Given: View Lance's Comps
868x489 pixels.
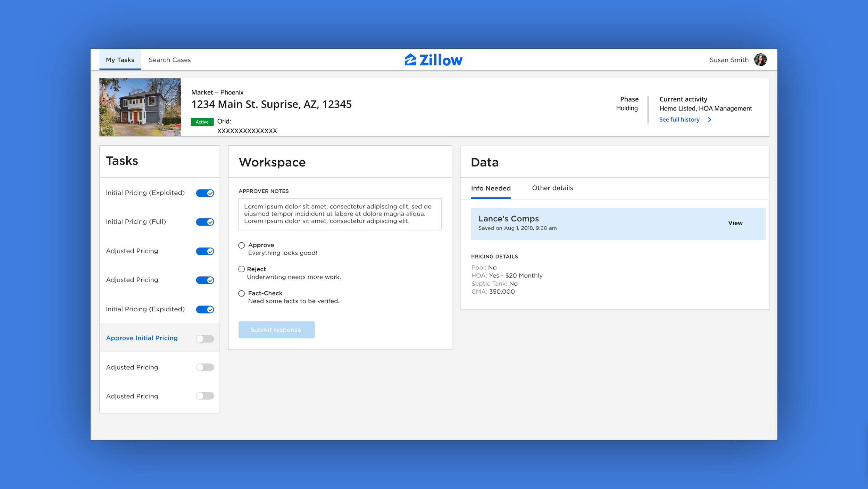Looking at the screenshot, I should point(735,223).
